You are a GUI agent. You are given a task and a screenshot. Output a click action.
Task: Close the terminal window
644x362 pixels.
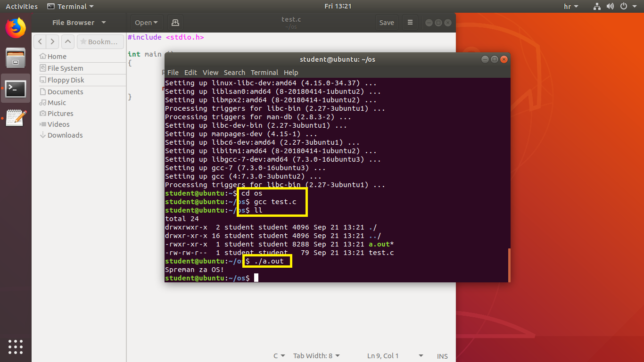pyautogui.click(x=504, y=59)
